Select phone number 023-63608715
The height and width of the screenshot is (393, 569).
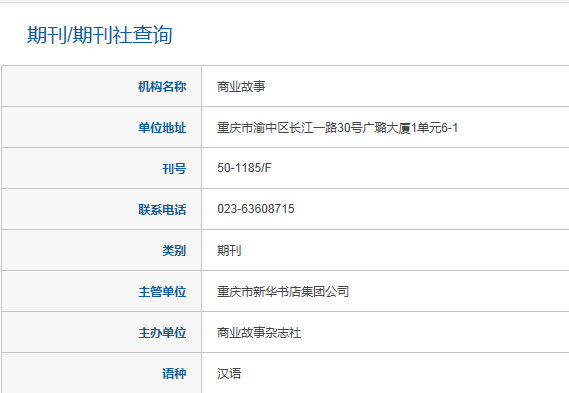[x=256, y=209]
